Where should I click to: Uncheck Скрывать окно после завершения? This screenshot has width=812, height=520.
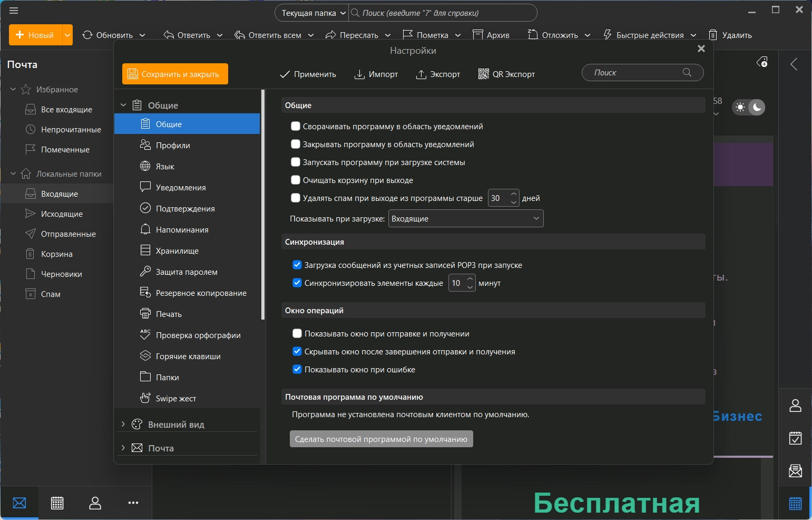click(x=297, y=352)
